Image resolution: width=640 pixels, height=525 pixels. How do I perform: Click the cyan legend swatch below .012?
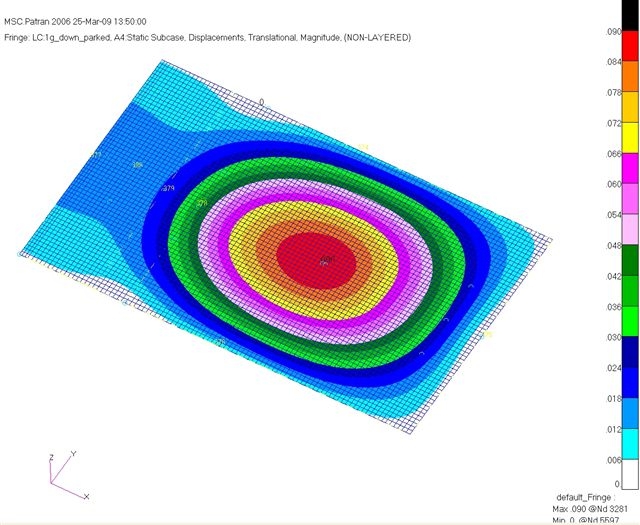[630, 444]
